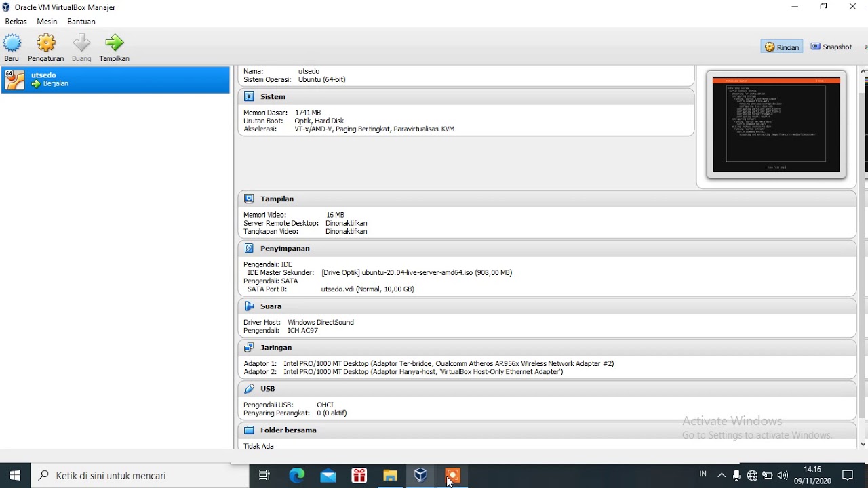Click the USB section header text
The image size is (868, 488).
(x=268, y=389)
